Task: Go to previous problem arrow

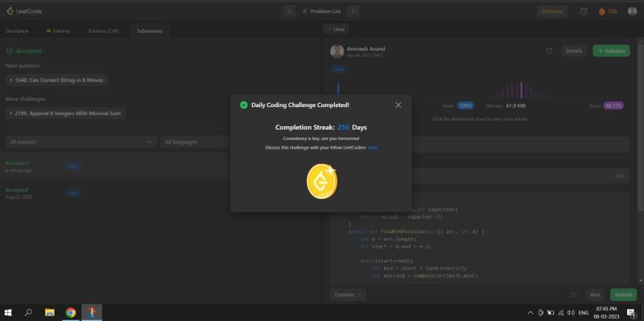Action: tap(289, 11)
